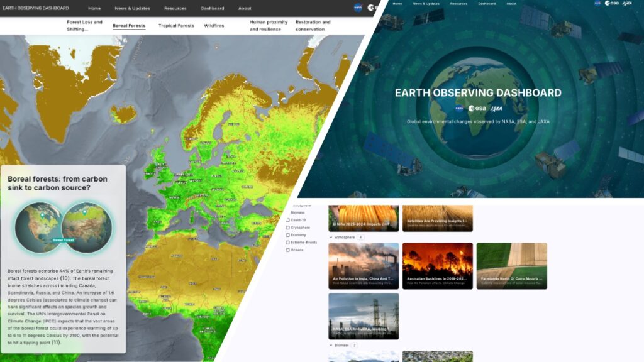Screen dimensions: 644x362
Task: Open reference (10) in the boreal forests text
Action: click(x=65, y=278)
